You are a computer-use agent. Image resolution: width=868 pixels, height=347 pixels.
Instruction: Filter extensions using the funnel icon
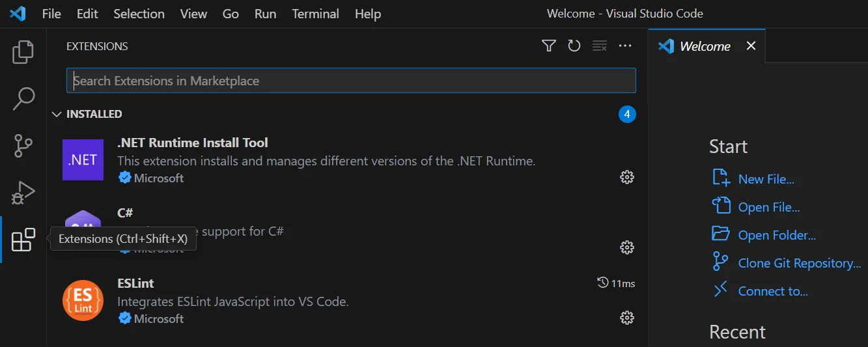click(x=549, y=46)
